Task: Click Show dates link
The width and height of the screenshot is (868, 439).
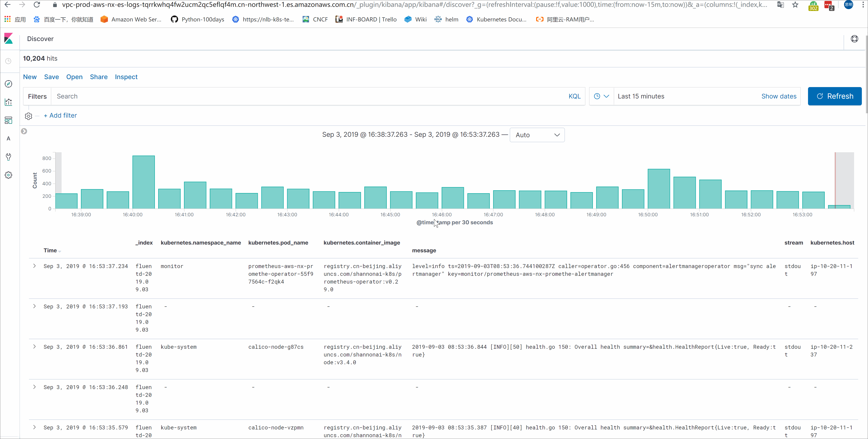Action: 779,96
